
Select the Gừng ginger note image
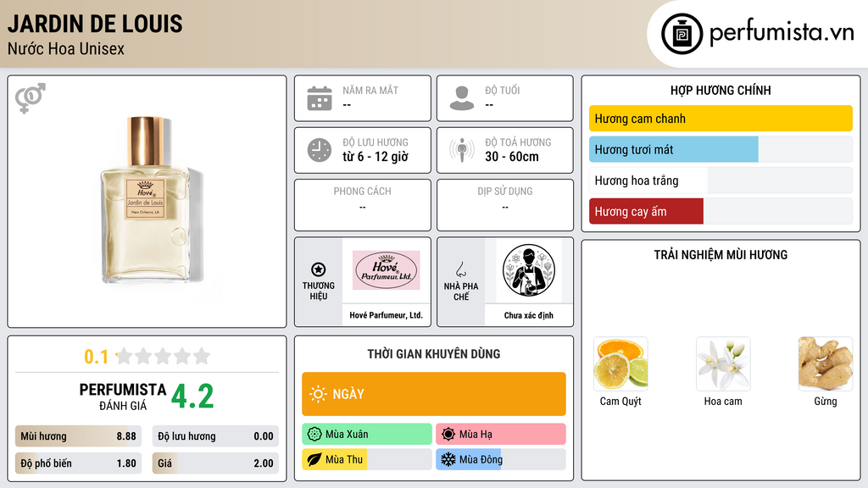coord(826,363)
